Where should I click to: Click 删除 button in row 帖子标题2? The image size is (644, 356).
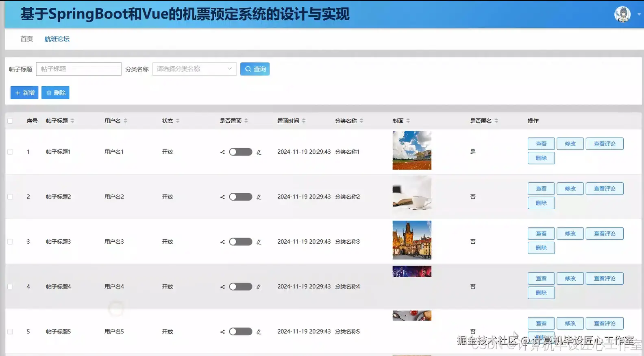541,203
